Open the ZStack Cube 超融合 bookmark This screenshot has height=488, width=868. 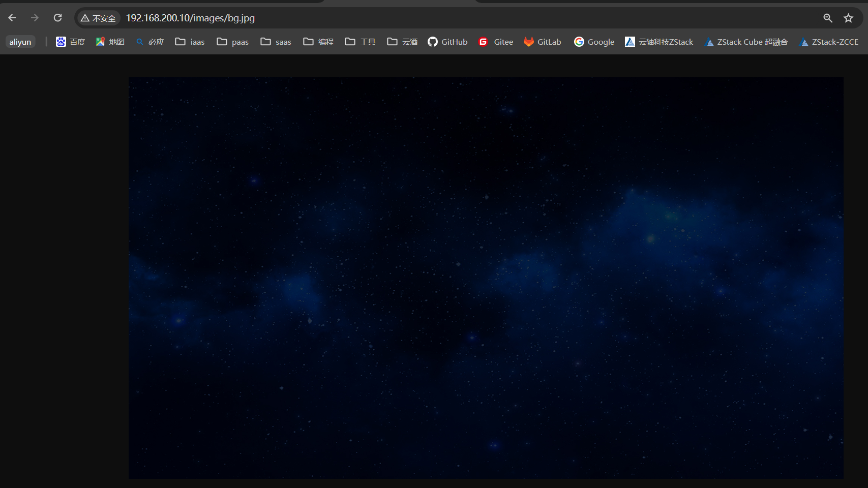(x=746, y=42)
